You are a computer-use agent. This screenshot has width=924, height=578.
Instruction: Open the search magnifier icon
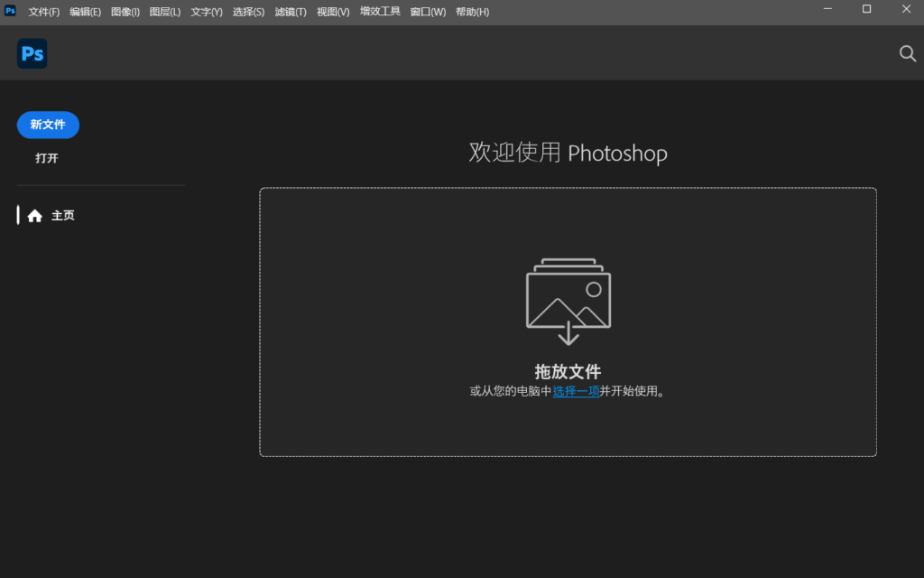point(908,53)
